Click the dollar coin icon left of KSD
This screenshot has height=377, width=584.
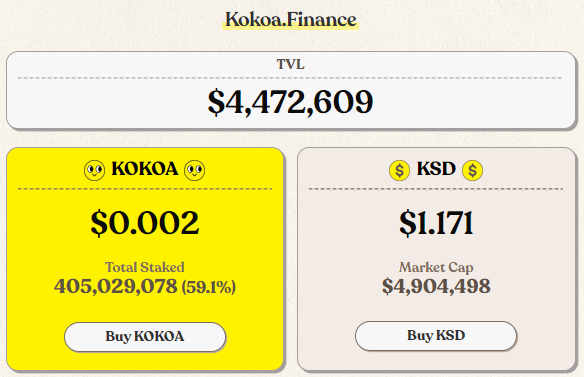[399, 170]
